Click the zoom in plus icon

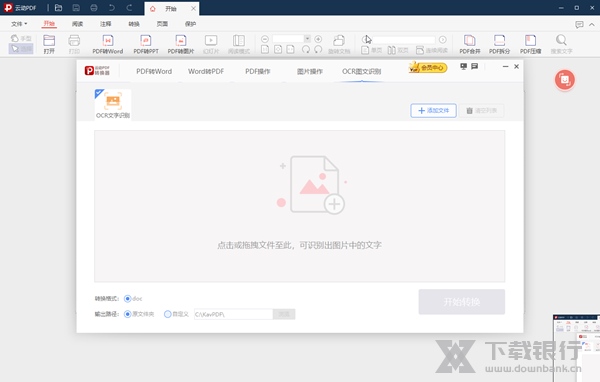click(x=318, y=39)
